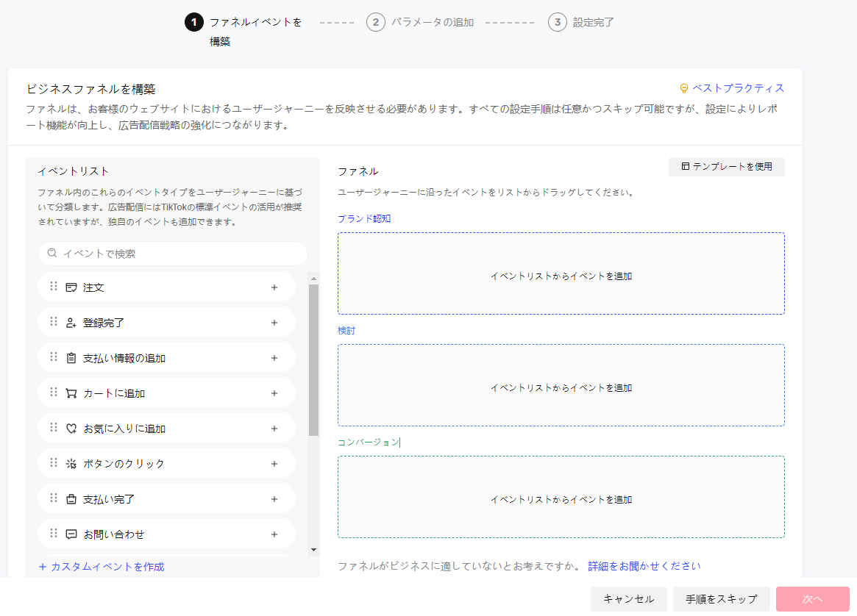Click the ブランド認知 funnel drop area

561,274
